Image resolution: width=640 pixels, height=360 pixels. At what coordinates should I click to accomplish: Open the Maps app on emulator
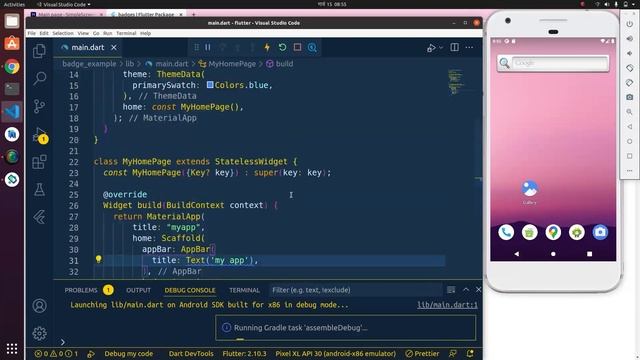[x=553, y=232]
